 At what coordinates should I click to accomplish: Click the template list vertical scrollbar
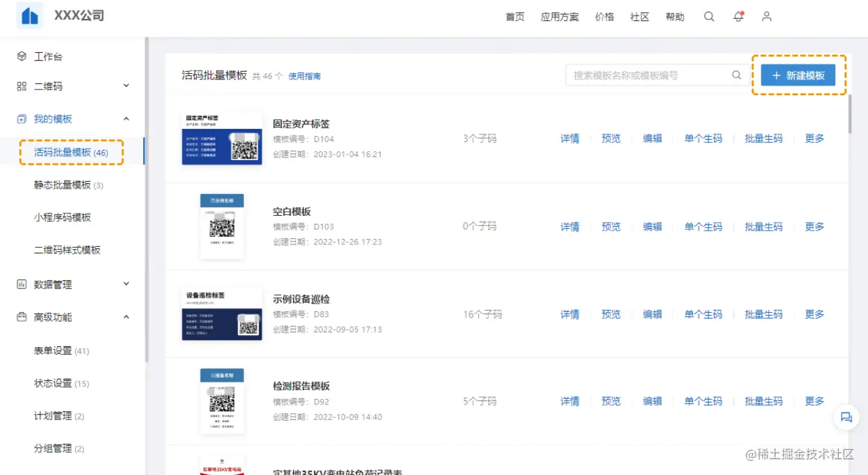coord(850,114)
